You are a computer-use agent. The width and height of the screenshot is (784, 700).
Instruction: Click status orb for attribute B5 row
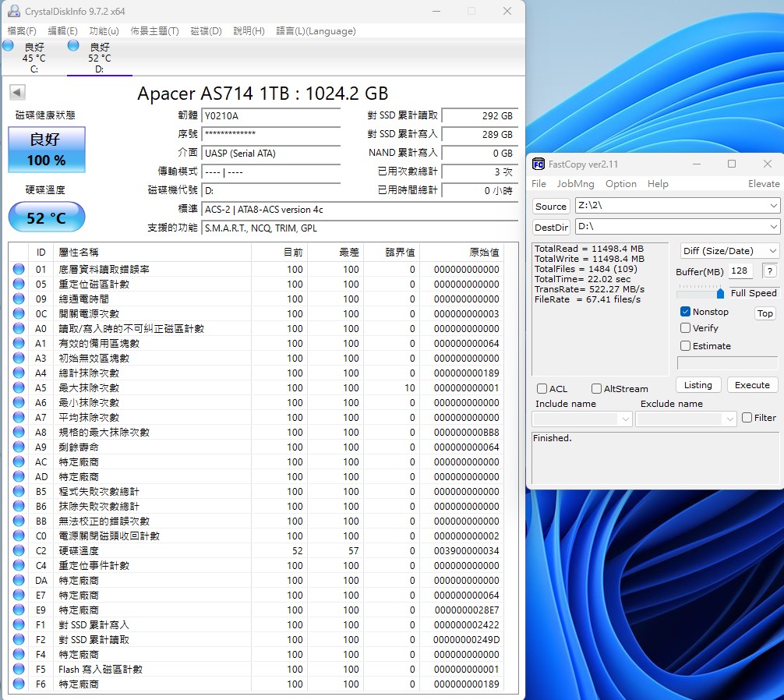19,492
